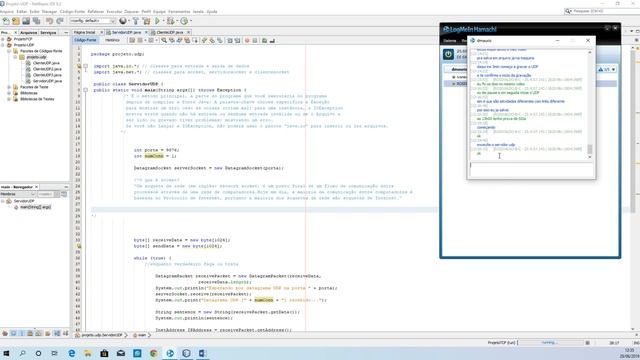This screenshot has width=640, height=360.
Task: Open the Ajuda menu
Action: click(x=212, y=11)
